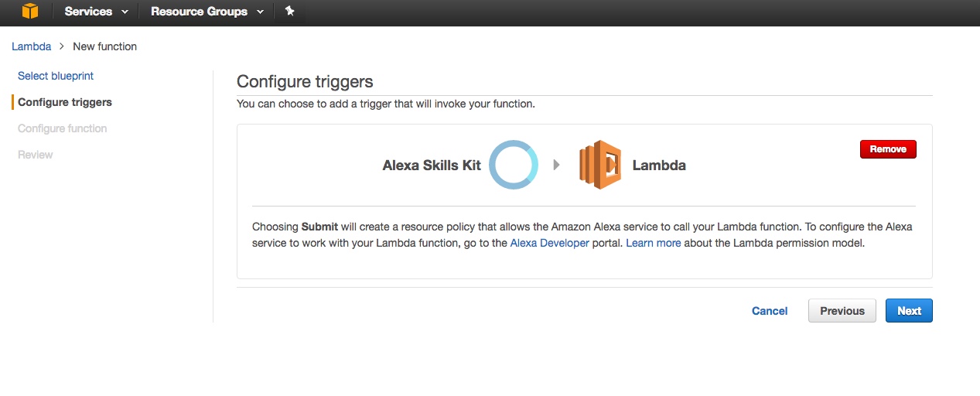Click the chevron beside Resource Groups

click(x=260, y=12)
